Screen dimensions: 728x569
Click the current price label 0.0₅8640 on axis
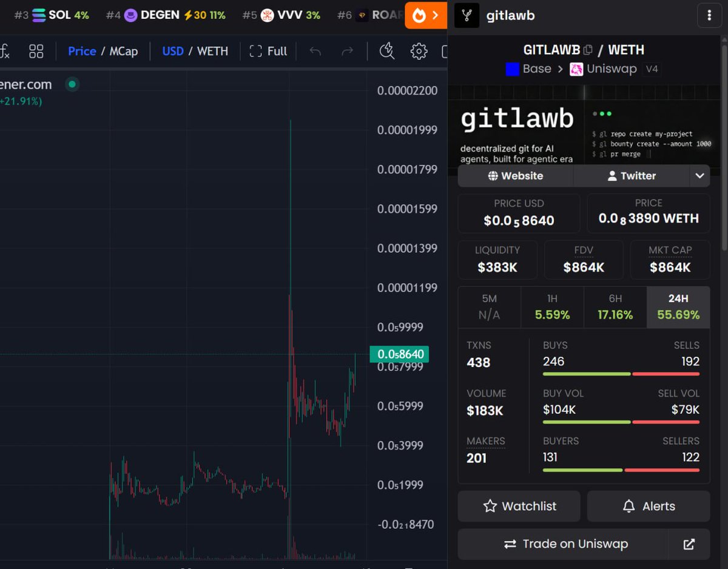[399, 354]
